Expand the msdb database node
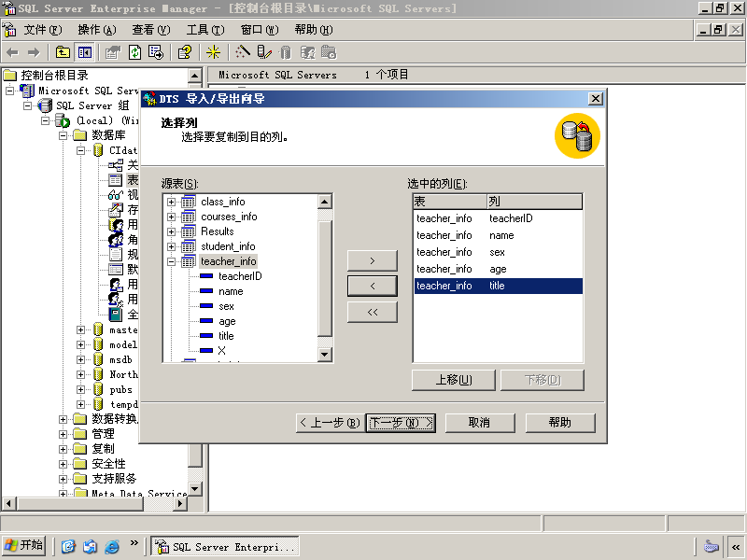This screenshot has width=747, height=560. (80, 359)
